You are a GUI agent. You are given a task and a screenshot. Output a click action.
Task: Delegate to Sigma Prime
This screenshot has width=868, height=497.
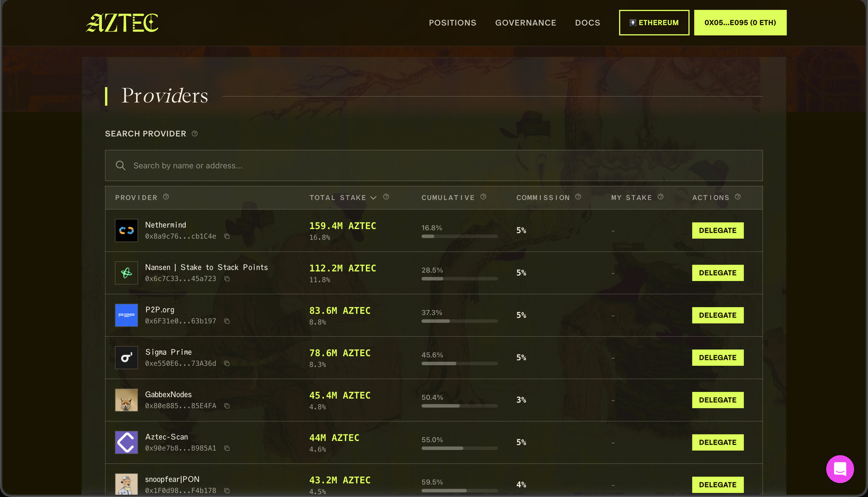(718, 357)
